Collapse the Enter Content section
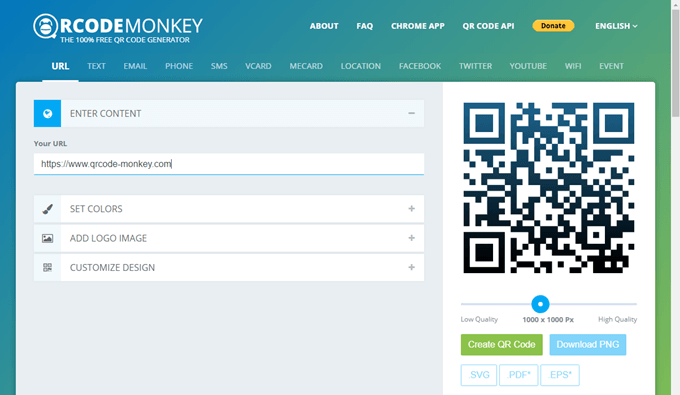The image size is (680, 395). click(x=411, y=114)
